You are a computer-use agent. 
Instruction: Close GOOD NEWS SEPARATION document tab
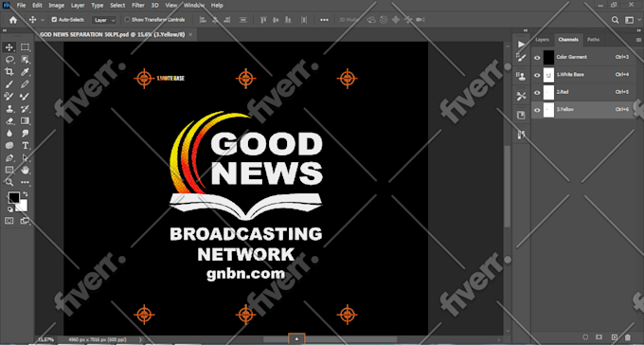[x=190, y=35]
